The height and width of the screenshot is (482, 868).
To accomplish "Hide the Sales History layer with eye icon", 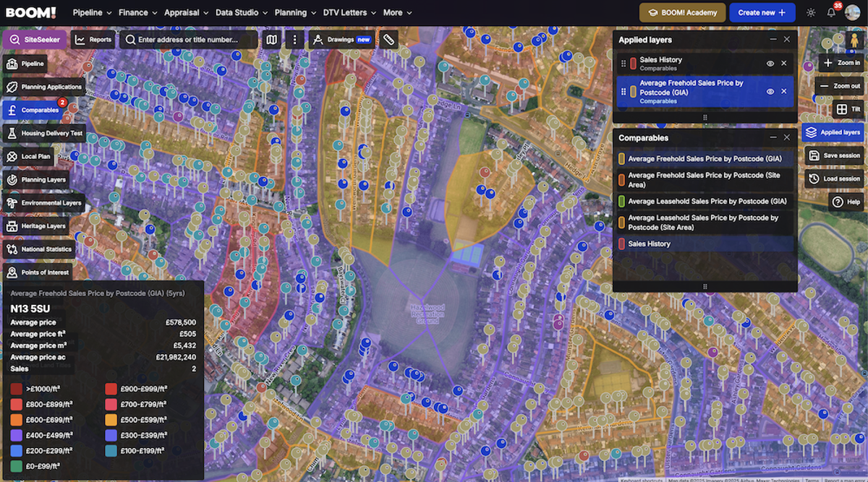I will (x=770, y=64).
